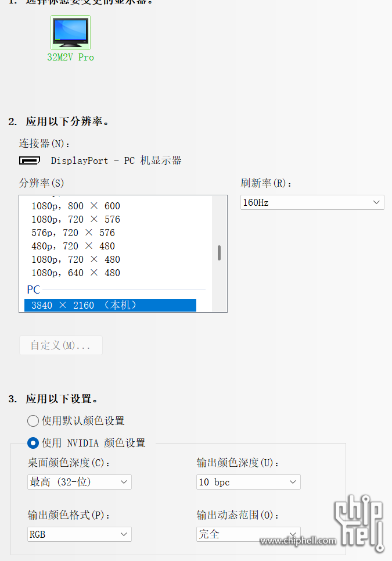
Task: Open the 10 bpc output color depth dropdown
Action: coord(249,482)
